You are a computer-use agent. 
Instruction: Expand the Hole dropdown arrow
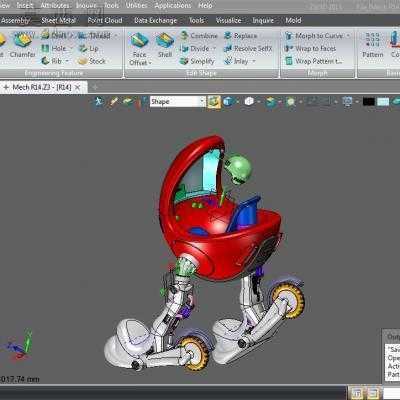coord(71,49)
